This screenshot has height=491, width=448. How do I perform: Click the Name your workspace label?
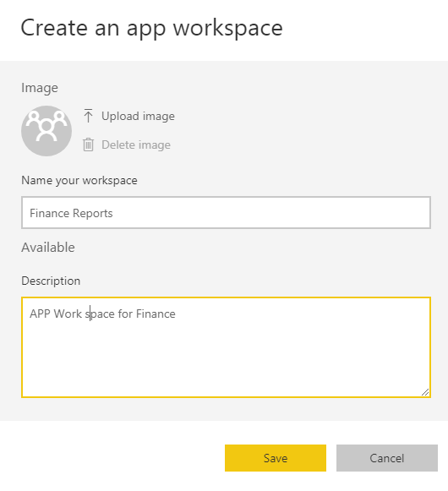coord(79,181)
